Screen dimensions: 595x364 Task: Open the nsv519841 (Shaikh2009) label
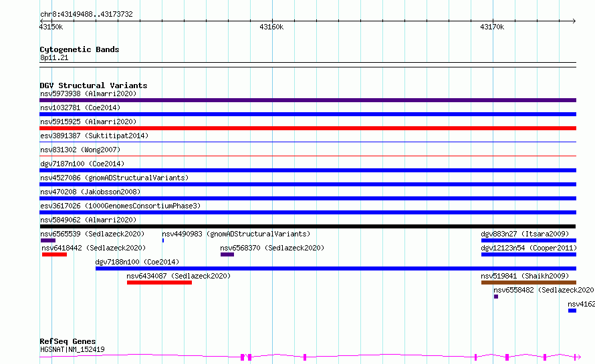coord(525,276)
